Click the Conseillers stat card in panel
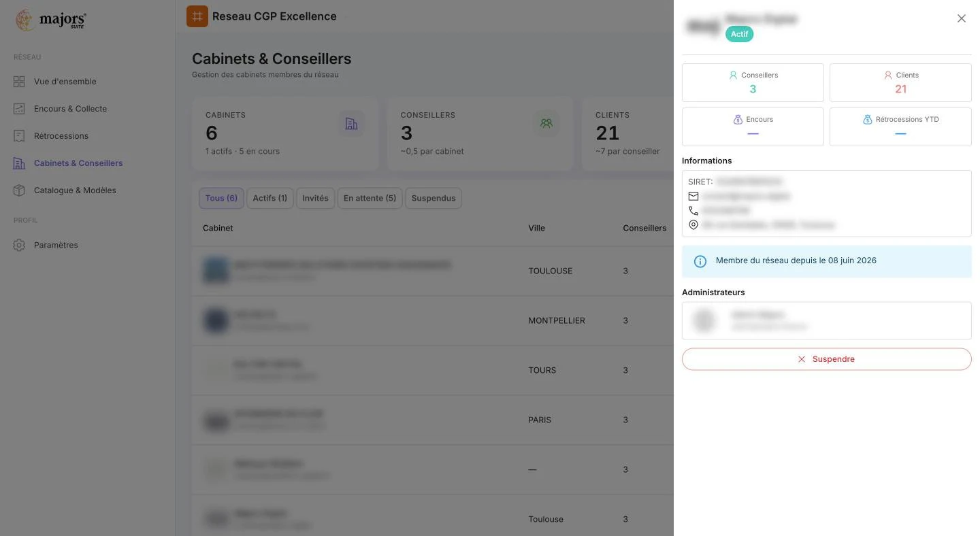 tap(753, 82)
